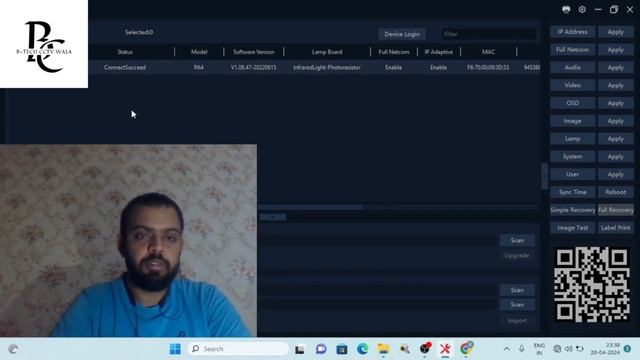Open the Audio settings button
The height and width of the screenshot is (360, 640).
click(x=572, y=68)
